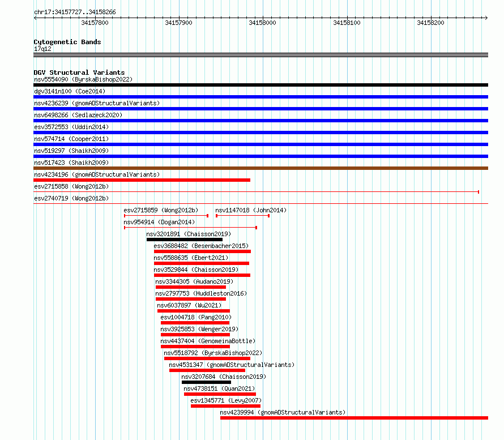
Task: Open variant esv1004718 (Pang2010) label
Action: pyautogui.click(x=196, y=317)
